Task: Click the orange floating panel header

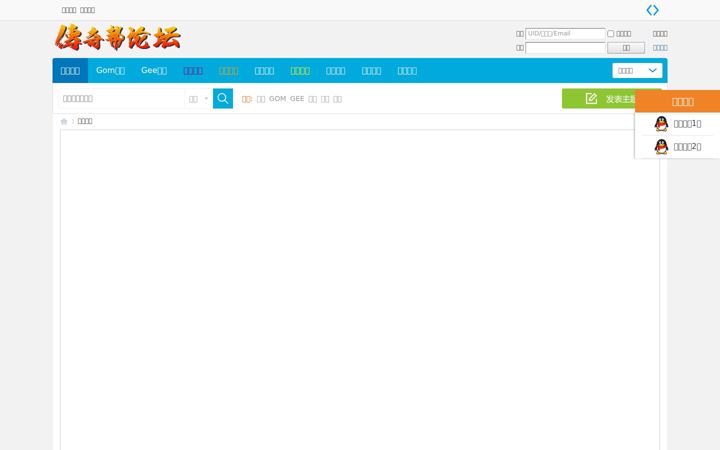Action: pyautogui.click(x=677, y=101)
